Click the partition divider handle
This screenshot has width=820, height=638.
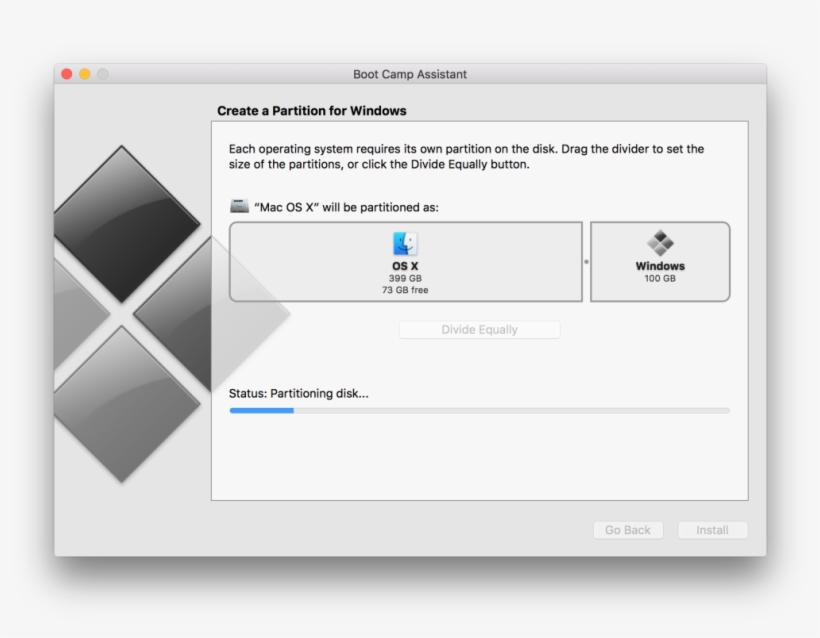pos(587,262)
